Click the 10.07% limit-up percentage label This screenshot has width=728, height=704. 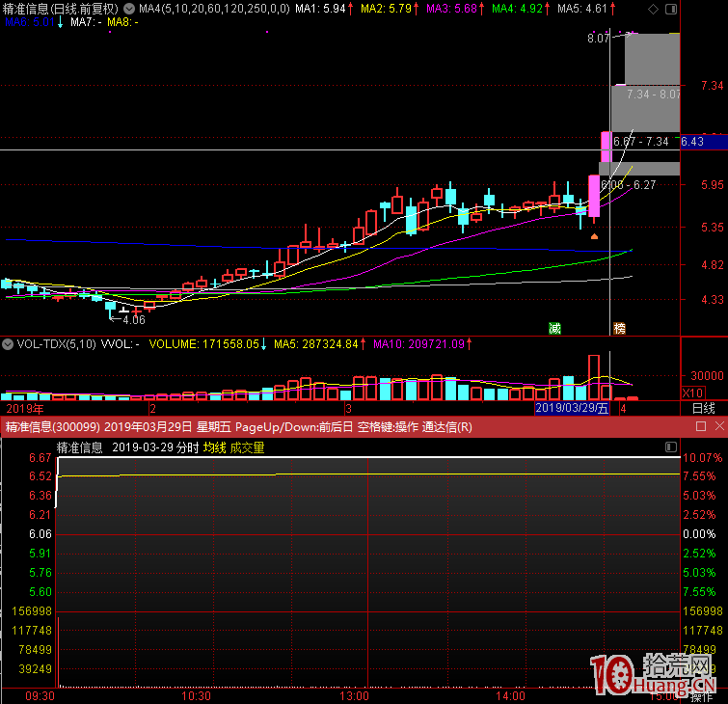pyautogui.click(x=703, y=458)
